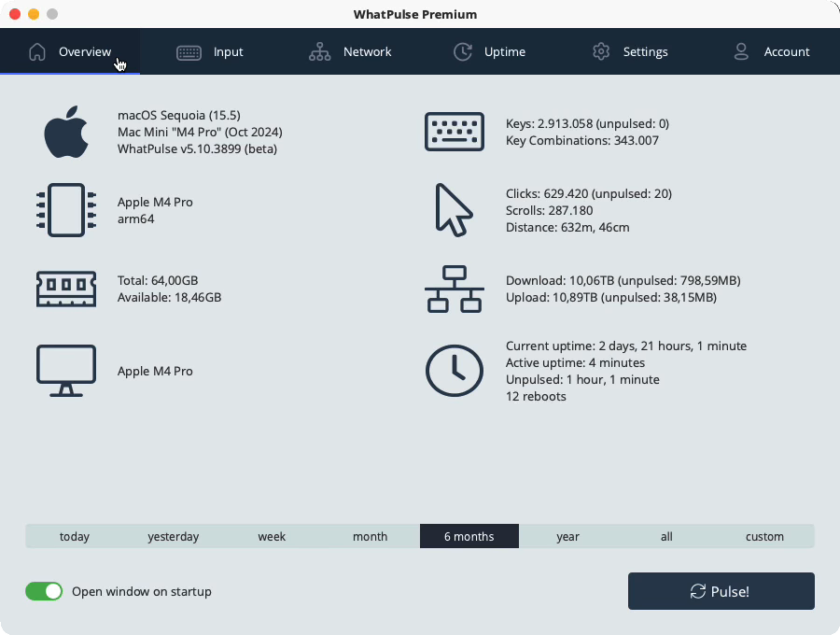Choose the custom time range
The width and height of the screenshot is (840, 635).
pyautogui.click(x=765, y=536)
